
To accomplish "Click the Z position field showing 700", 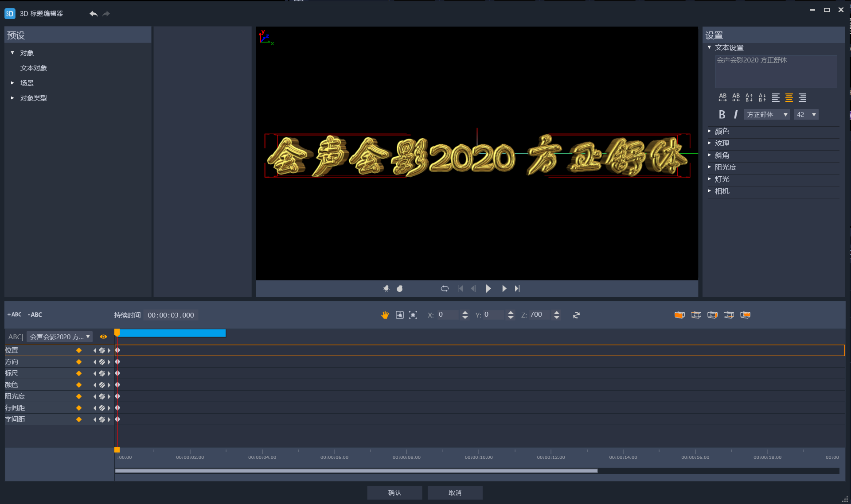I will pyautogui.click(x=539, y=314).
